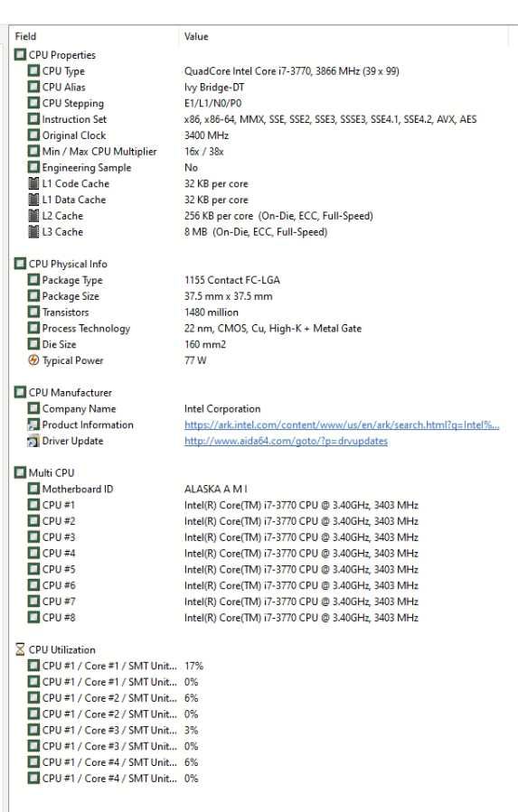This screenshot has height=812, width=518.
Task: Click the Engineering Sample row icon
Action: pyautogui.click(x=33, y=167)
